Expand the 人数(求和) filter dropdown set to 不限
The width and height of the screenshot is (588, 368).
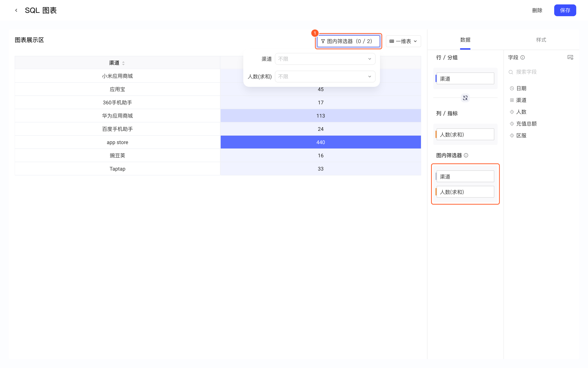click(x=325, y=76)
